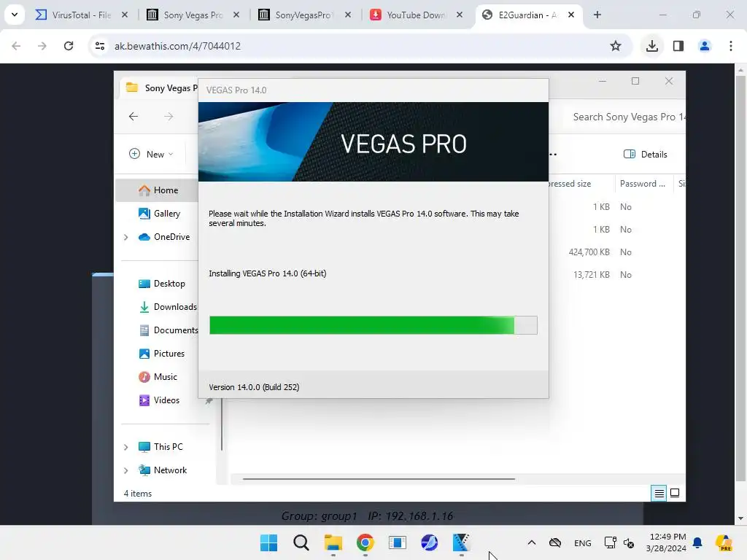This screenshot has width=747, height=560.
Task: Expand the OneDrive tree node
Action: pos(125,237)
